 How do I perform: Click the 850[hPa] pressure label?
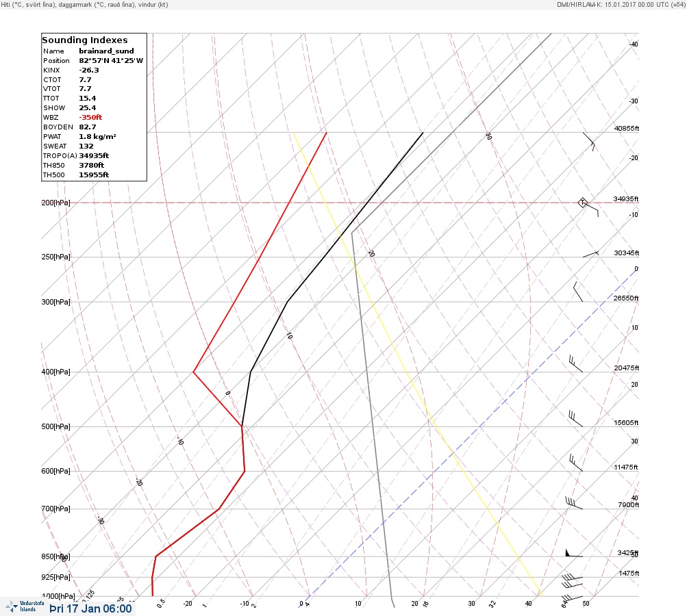55,556
